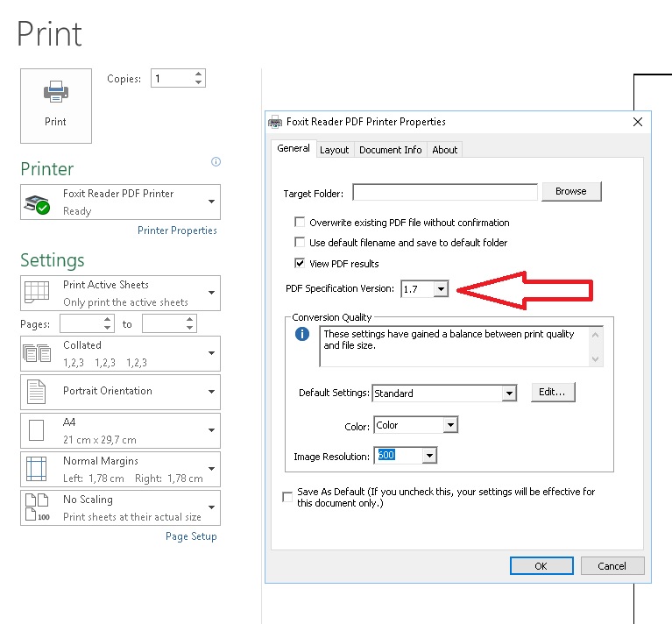Check the Save As Default checkbox
The image size is (672, 624).
pos(287,497)
